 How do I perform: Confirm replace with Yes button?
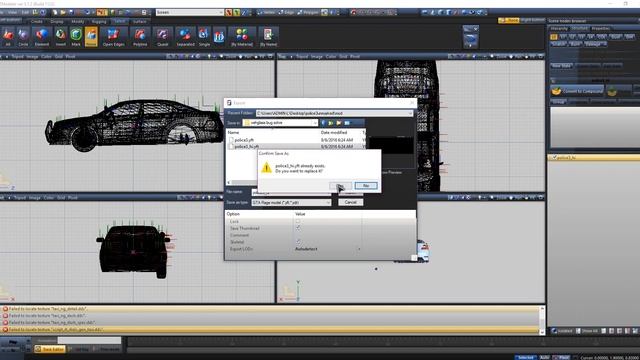coord(340,186)
